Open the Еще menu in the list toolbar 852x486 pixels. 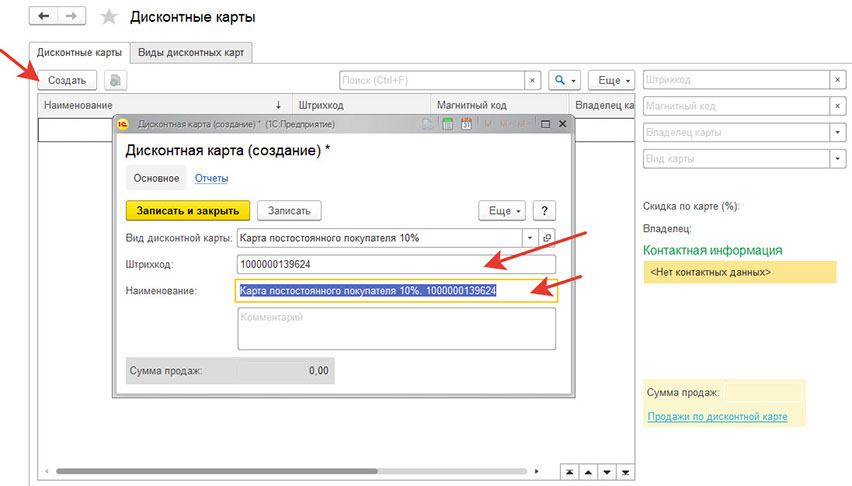coord(612,80)
